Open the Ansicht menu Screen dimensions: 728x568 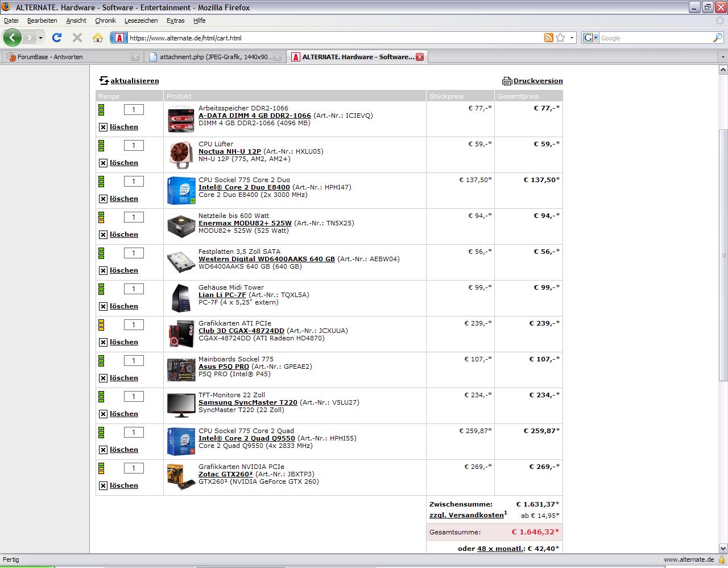coord(76,20)
